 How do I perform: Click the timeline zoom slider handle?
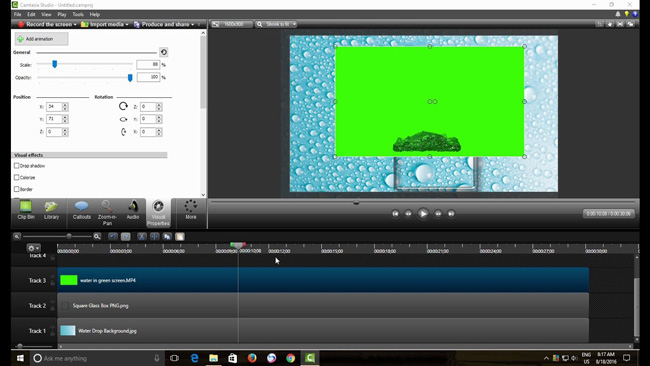(69, 236)
